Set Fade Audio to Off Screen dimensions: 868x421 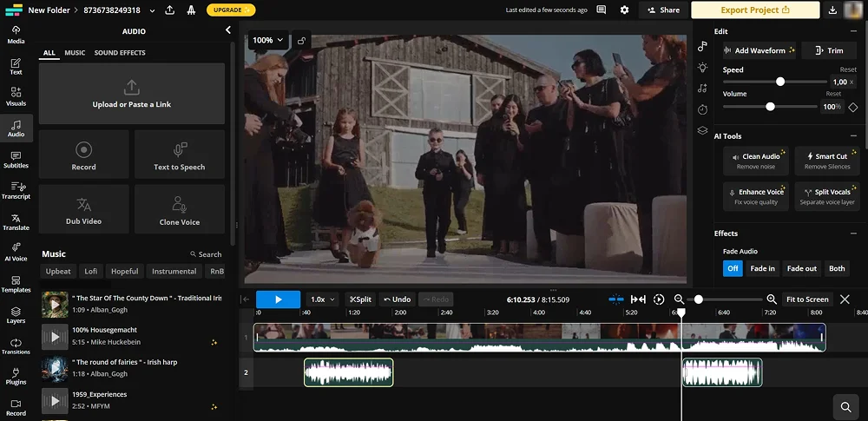tap(733, 268)
